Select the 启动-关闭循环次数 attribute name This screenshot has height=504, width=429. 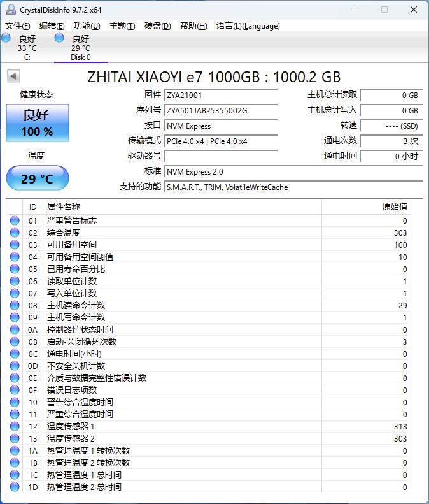coord(81,342)
